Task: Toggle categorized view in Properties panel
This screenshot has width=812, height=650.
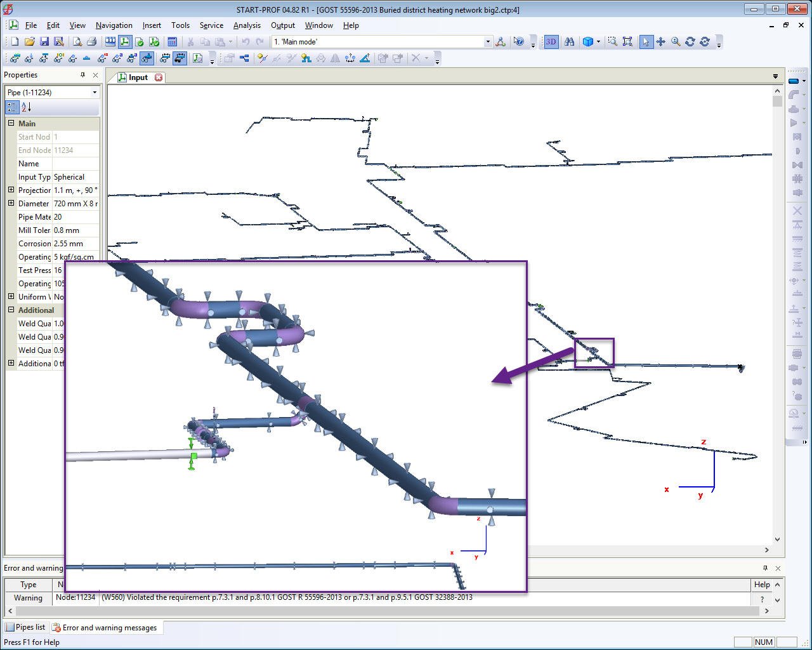Action: 12,107
